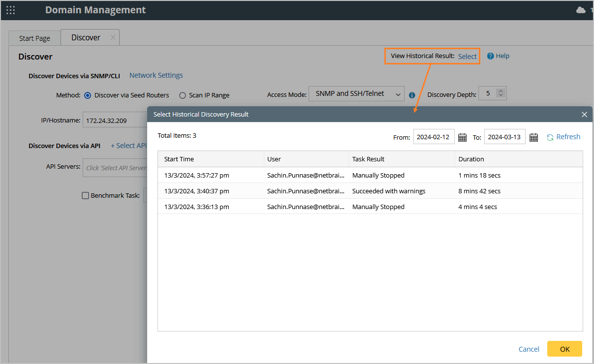Decrease Discovery Depth with down arrow
Viewport: 594px width, 364px height.
pyautogui.click(x=500, y=96)
